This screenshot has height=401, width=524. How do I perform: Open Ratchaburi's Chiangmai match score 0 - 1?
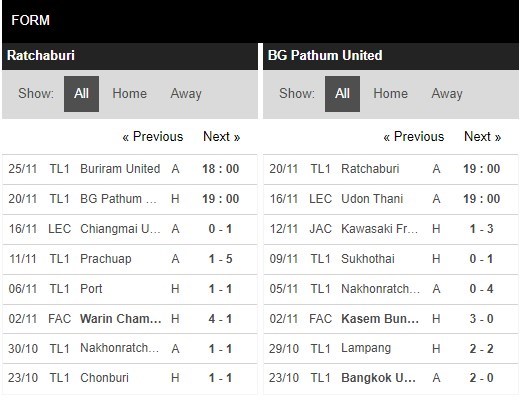click(130, 229)
